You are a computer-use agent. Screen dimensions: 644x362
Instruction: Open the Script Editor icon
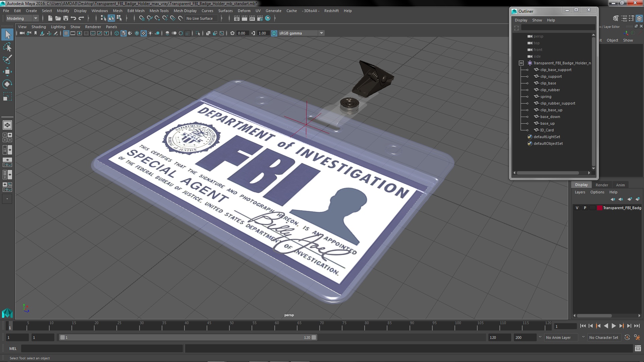click(x=638, y=349)
